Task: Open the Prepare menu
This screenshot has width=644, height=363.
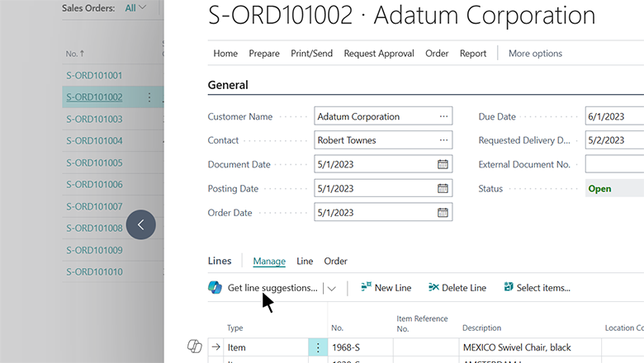Action: [264, 54]
